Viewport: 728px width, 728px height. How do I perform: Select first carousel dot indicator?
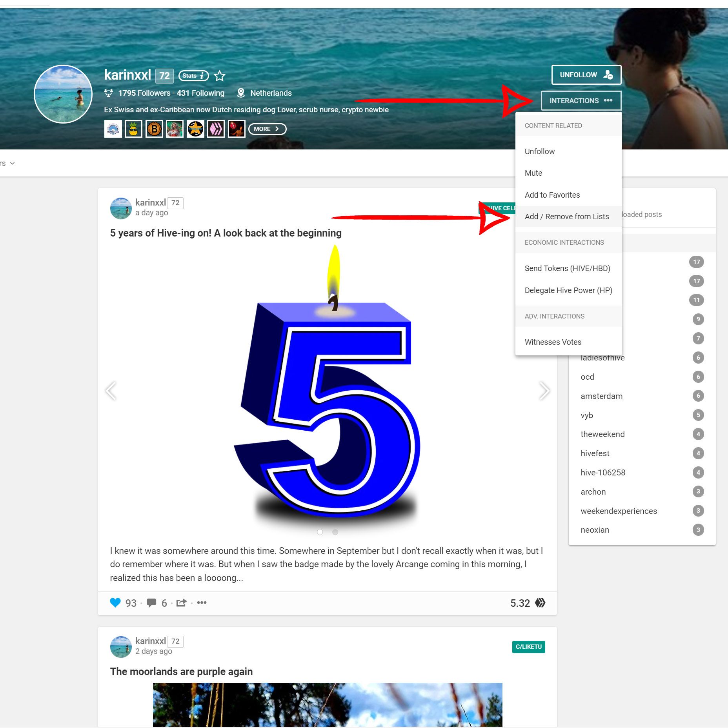(320, 532)
